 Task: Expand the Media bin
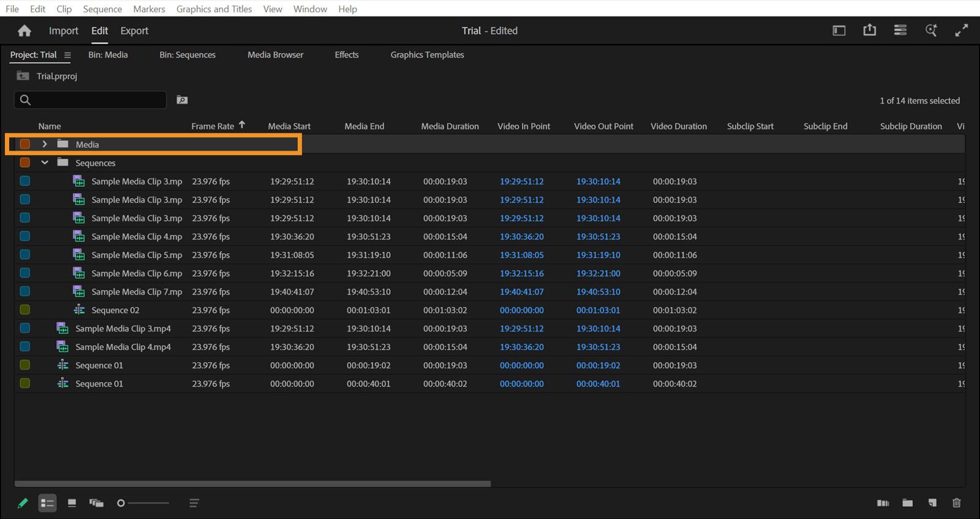[45, 145]
